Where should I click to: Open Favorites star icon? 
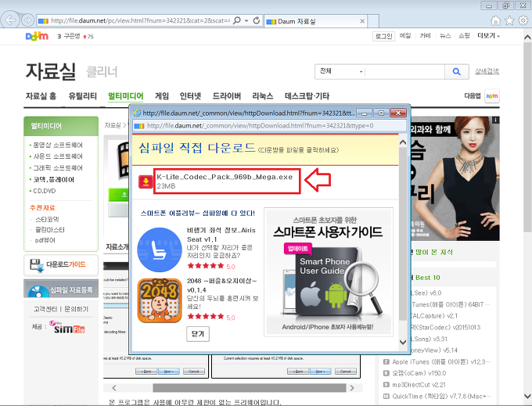[x=509, y=20]
